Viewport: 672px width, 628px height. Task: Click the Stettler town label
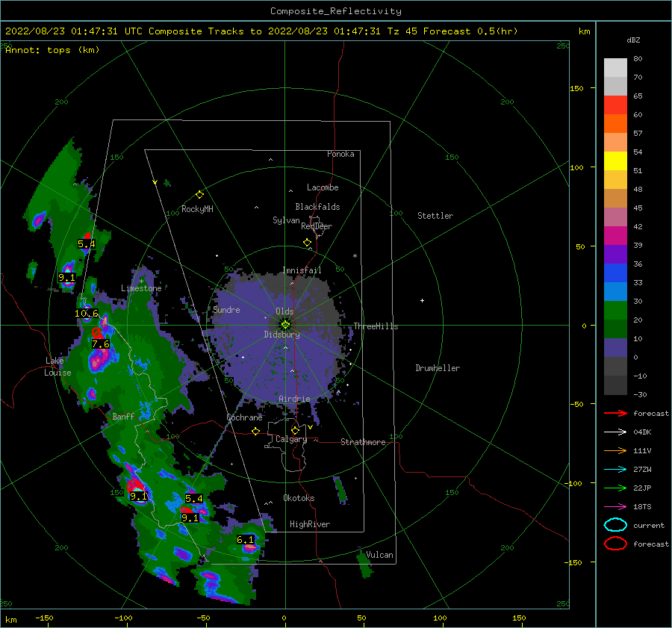[x=435, y=216]
